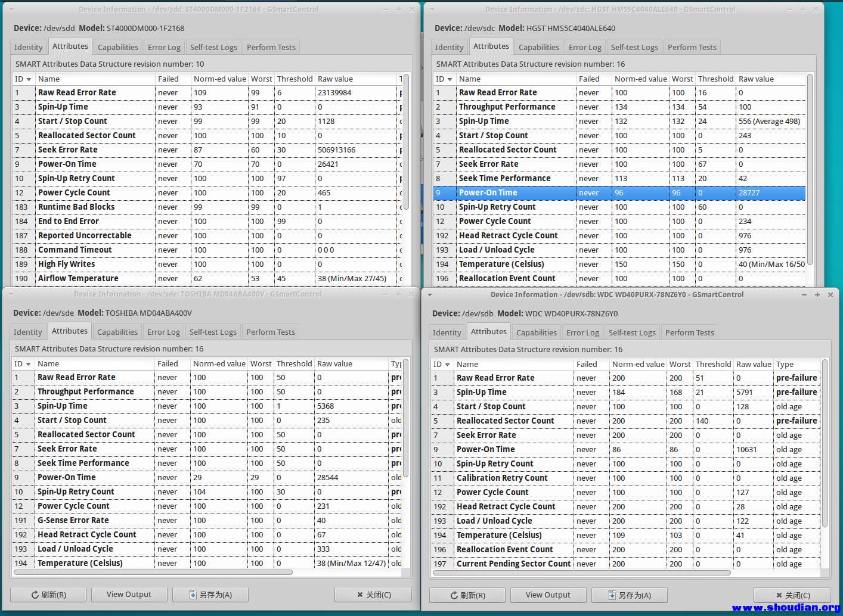The height and width of the screenshot is (616, 843).
Task: Click View Output in WDC window
Action: 548,595
